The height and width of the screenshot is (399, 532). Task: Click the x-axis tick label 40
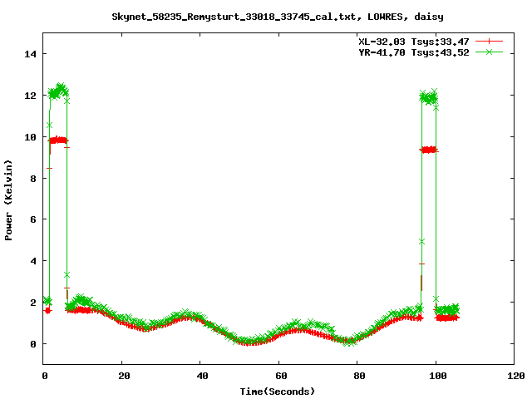[203, 376]
